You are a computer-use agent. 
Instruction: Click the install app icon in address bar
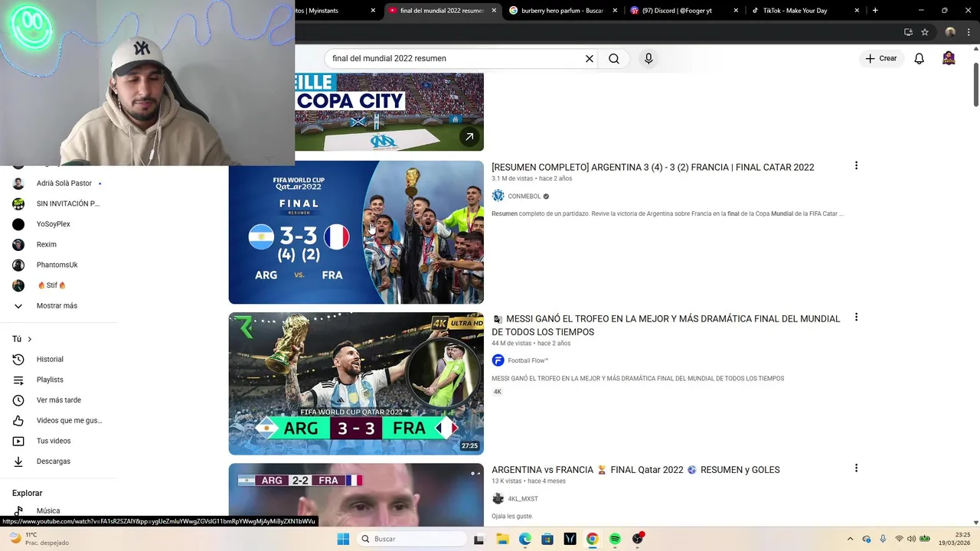tap(908, 32)
